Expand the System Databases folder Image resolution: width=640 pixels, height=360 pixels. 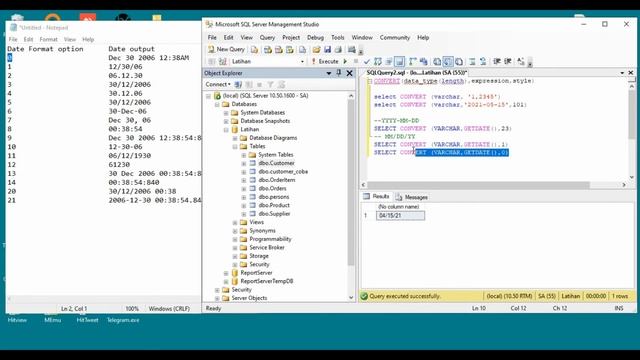(226, 113)
